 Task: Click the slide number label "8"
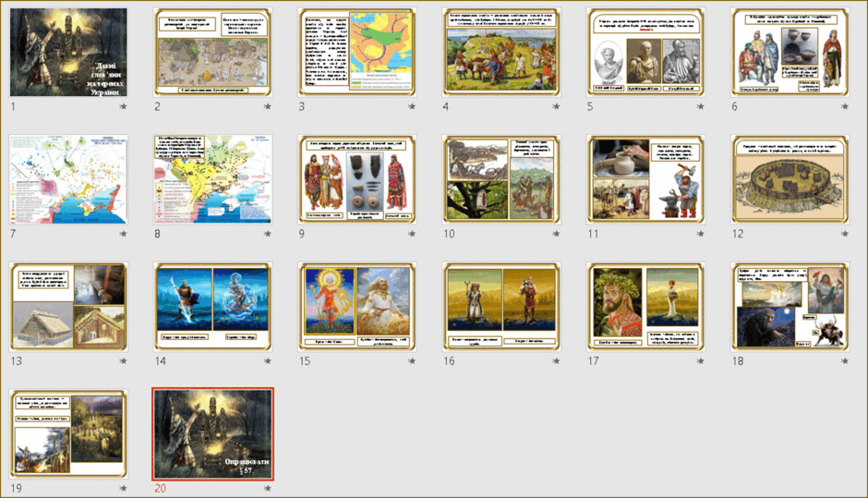coord(157,234)
